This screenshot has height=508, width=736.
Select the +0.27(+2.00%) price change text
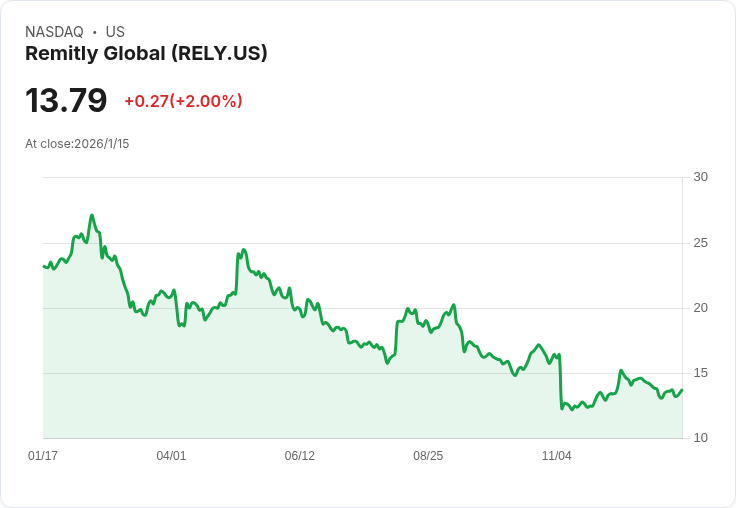tap(183, 101)
